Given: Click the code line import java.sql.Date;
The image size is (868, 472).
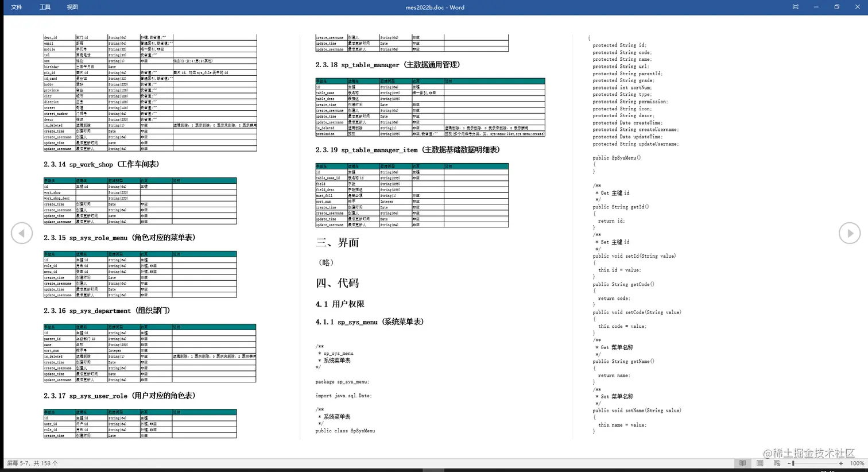Looking at the screenshot, I should coord(343,396).
